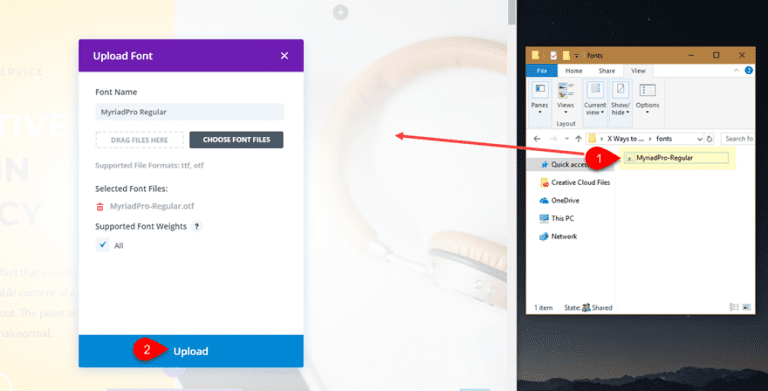This screenshot has height=391, width=768.
Task: Select the View ribbon tab in Explorer
Action: click(x=638, y=71)
